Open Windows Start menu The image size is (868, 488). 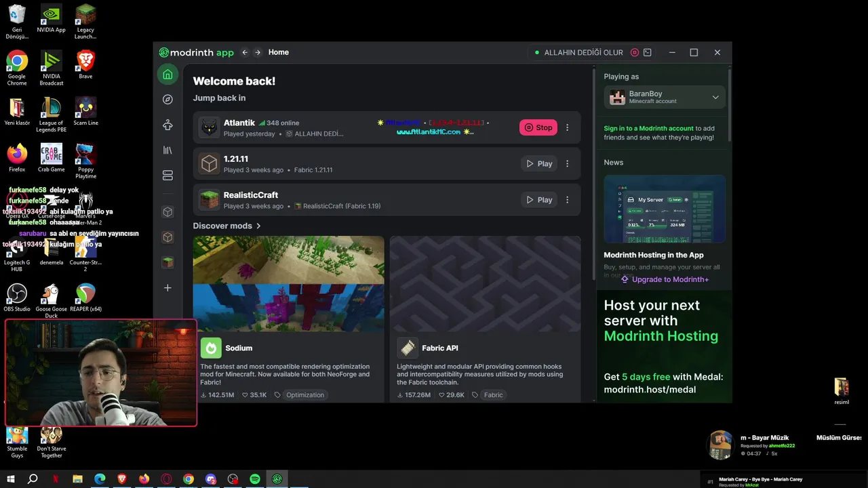click(x=11, y=479)
